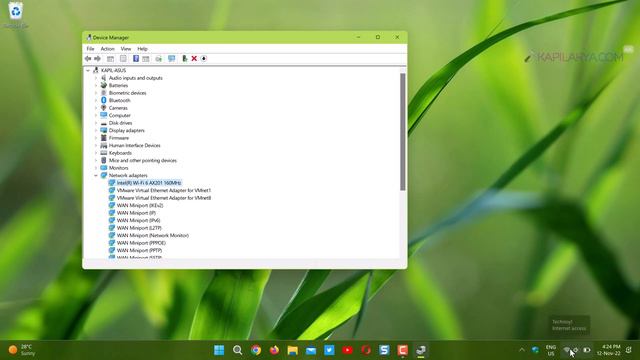Expand Audio inputs and outputs chevron
Screen dimensions: 640x360
(96, 78)
